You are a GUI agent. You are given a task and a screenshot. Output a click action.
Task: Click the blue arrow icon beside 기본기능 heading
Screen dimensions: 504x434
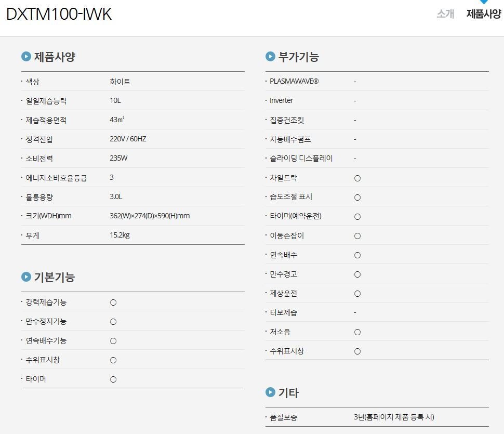(x=26, y=277)
